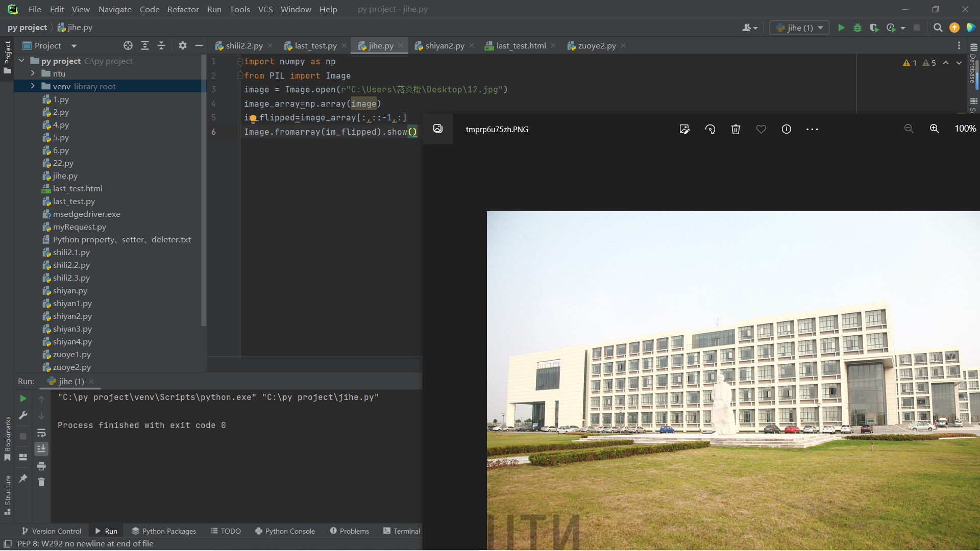Click the image info icon in viewer
The height and width of the screenshot is (551, 980).
pos(786,129)
